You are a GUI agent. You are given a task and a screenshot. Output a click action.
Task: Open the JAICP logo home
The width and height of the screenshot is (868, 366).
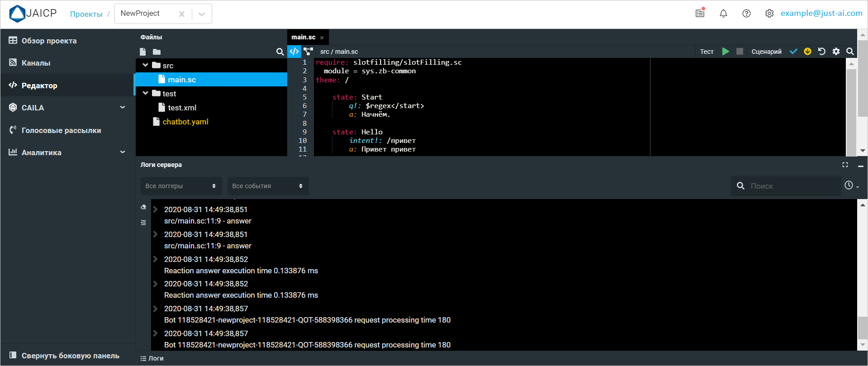pyautogui.click(x=33, y=14)
